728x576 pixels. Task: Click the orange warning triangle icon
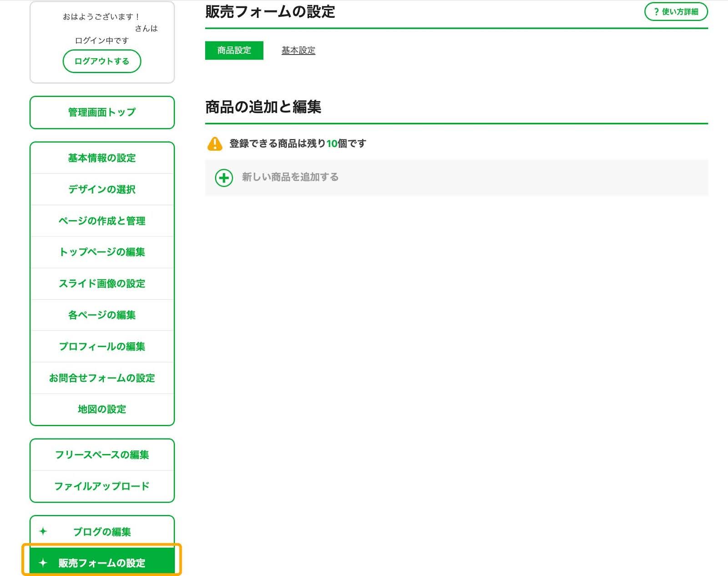click(x=215, y=143)
